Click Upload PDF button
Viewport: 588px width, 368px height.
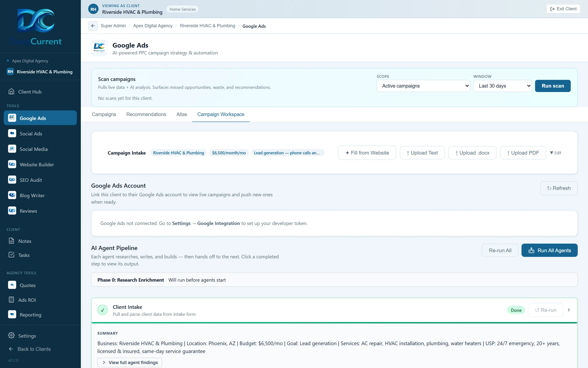point(523,153)
